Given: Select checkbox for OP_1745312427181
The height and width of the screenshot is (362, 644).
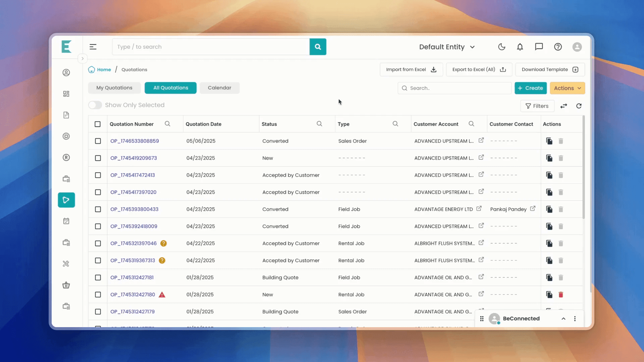Looking at the screenshot, I should [98, 278].
